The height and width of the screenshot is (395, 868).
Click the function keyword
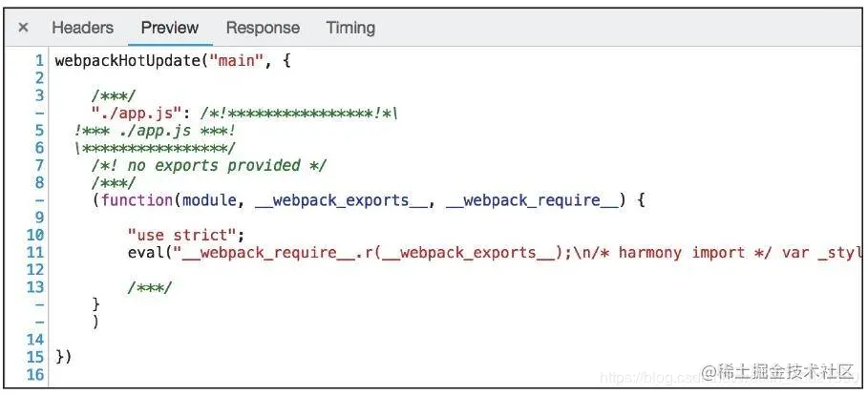[x=137, y=200]
